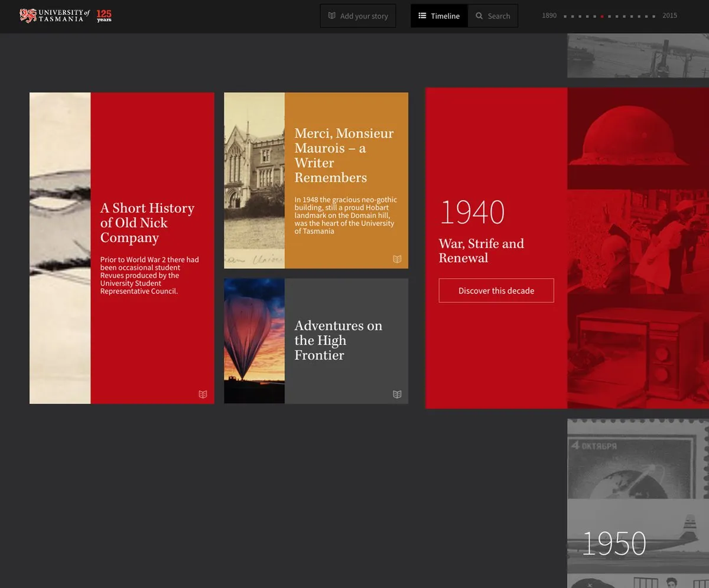Open Merci, Monsieur Maurois – a Writer Remembers title

(344, 155)
